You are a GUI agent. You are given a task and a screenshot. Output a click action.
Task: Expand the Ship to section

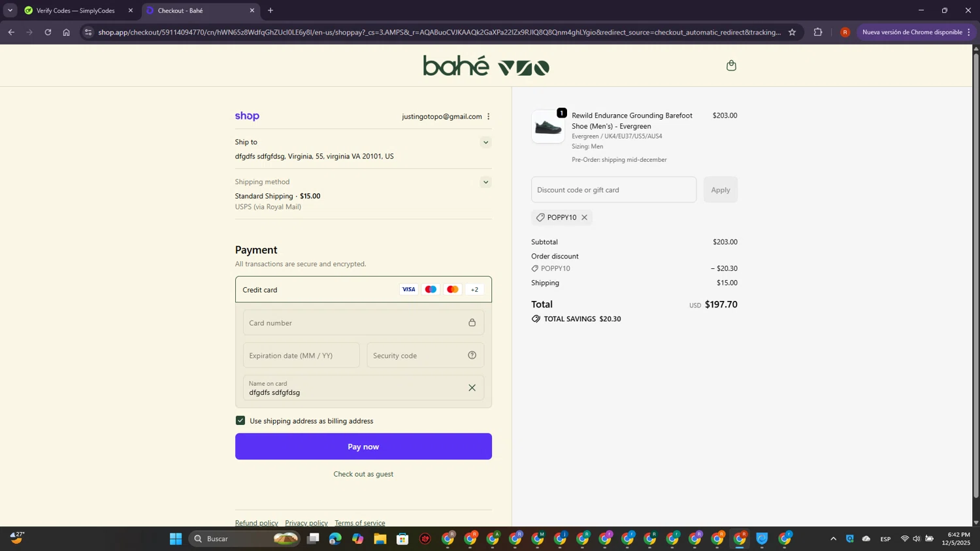(485, 142)
